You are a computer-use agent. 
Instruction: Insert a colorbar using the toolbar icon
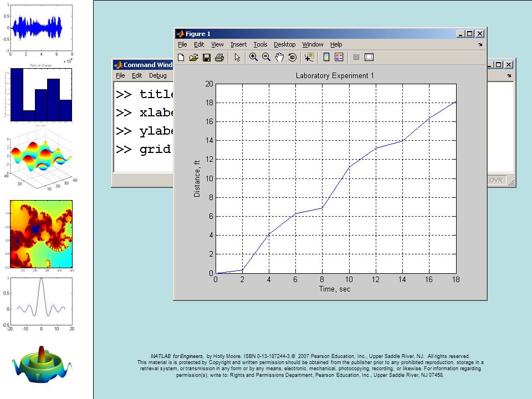(326, 57)
